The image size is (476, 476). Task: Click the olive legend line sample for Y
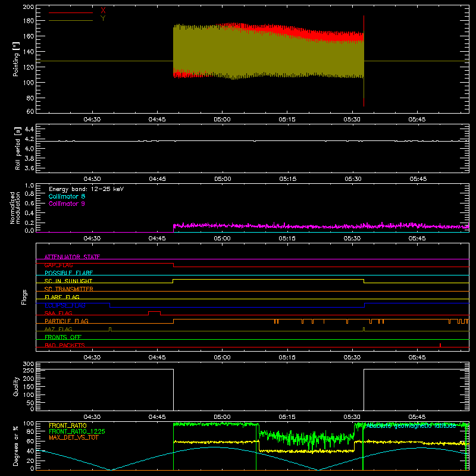(x=71, y=21)
